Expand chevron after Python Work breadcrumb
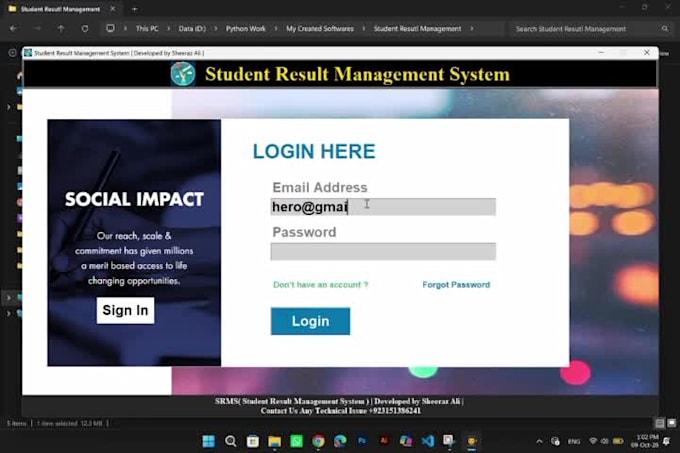The image size is (680, 453). [276, 29]
